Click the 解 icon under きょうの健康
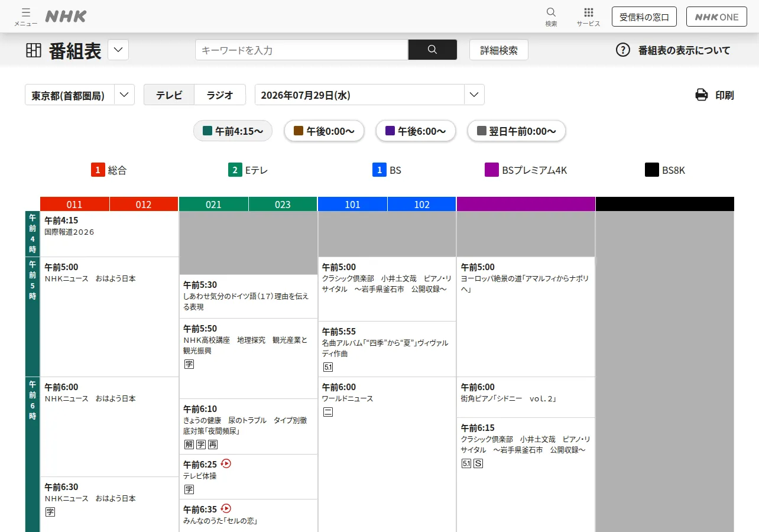This screenshot has height=532, width=759. 189,445
